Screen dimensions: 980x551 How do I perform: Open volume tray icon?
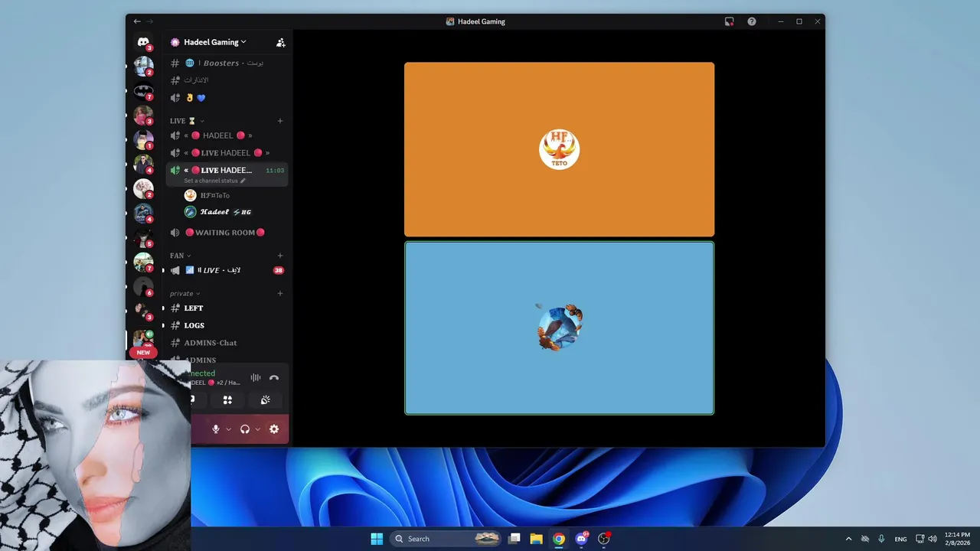tap(933, 539)
